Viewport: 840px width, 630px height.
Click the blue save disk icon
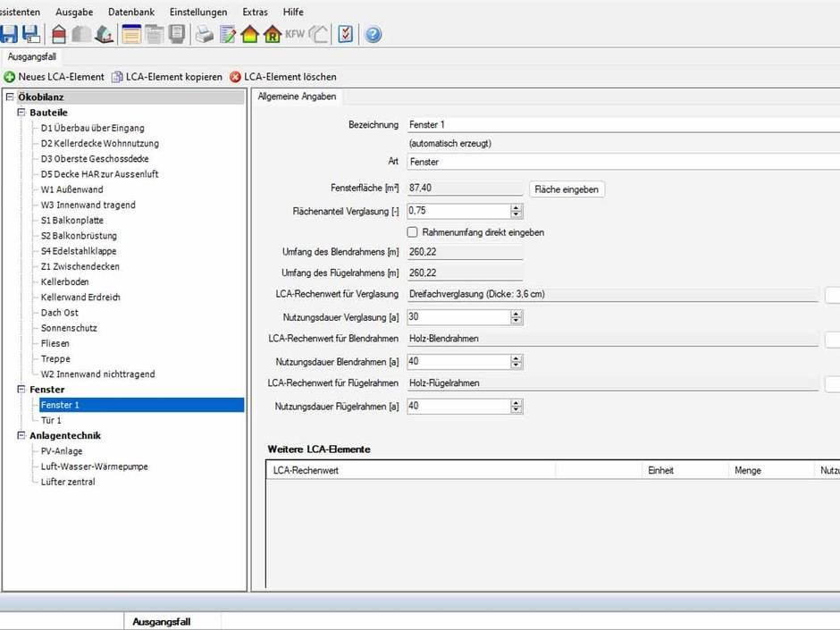8,35
